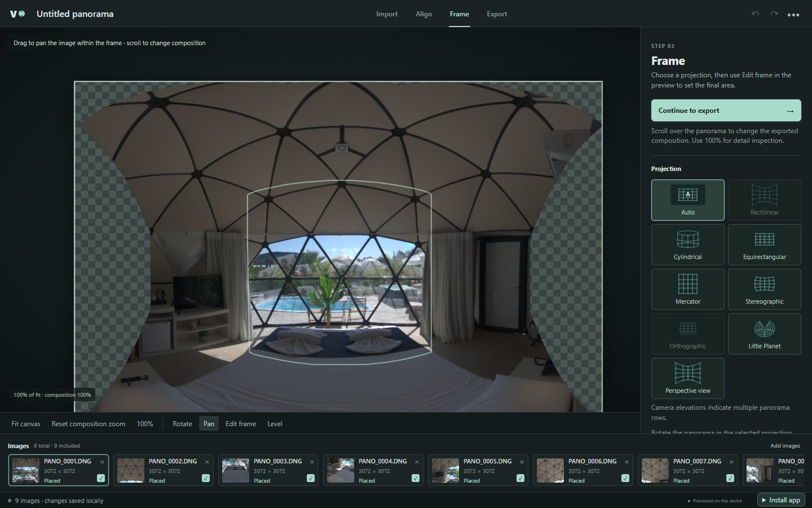Image resolution: width=812 pixels, height=508 pixels.
Task: Click Reset composition zoom
Action: (89, 424)
